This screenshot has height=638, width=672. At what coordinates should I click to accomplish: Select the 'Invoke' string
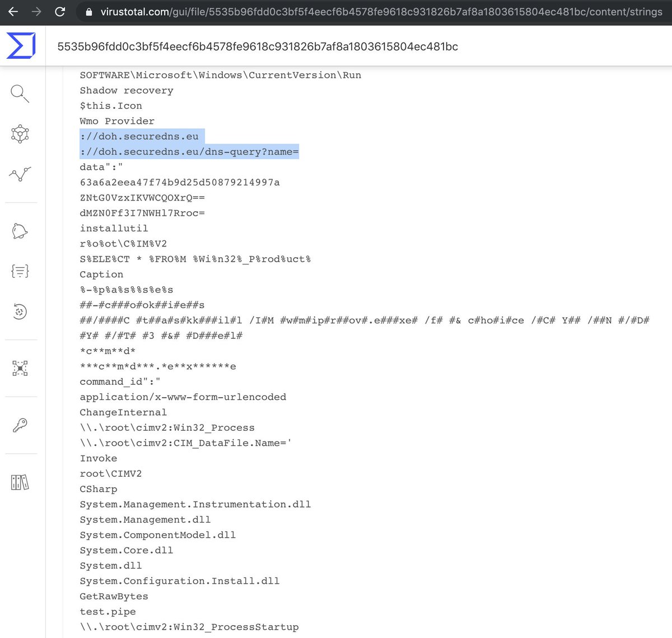point(99,458)
